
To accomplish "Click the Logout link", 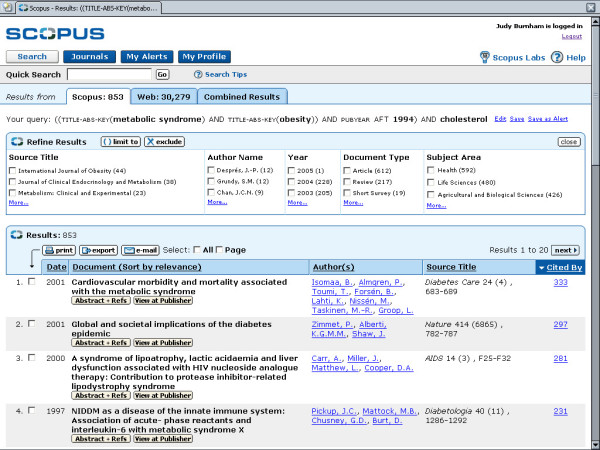I will (x=572, y=36).
